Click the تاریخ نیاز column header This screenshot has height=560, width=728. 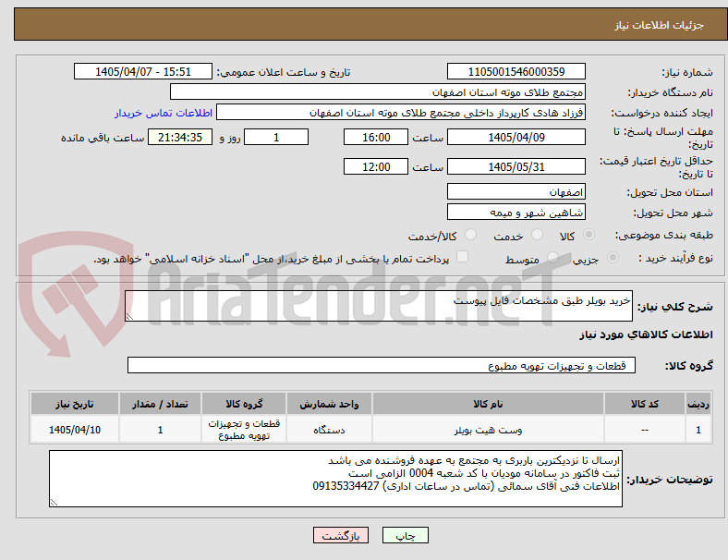(x=75, y=404)
